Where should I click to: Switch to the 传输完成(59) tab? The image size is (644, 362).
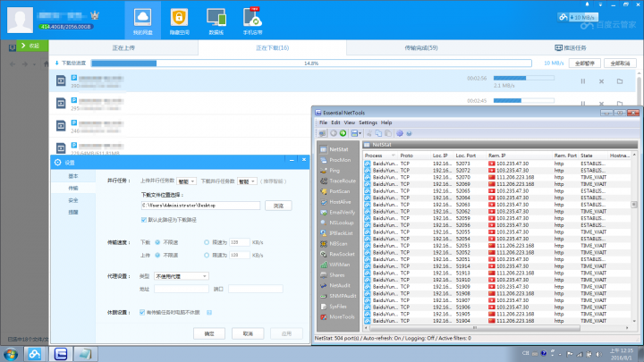420,46
